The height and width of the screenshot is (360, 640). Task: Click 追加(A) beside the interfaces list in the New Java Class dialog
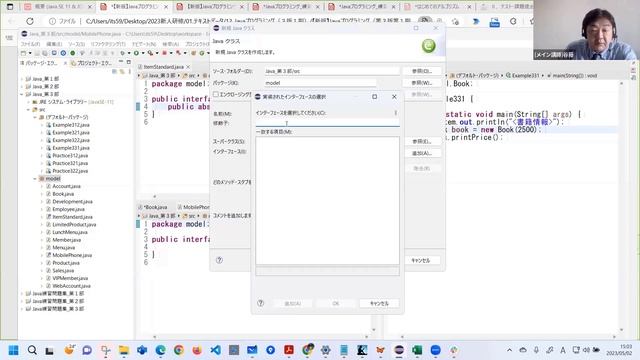pyautogui.click(x=422, y=153)
